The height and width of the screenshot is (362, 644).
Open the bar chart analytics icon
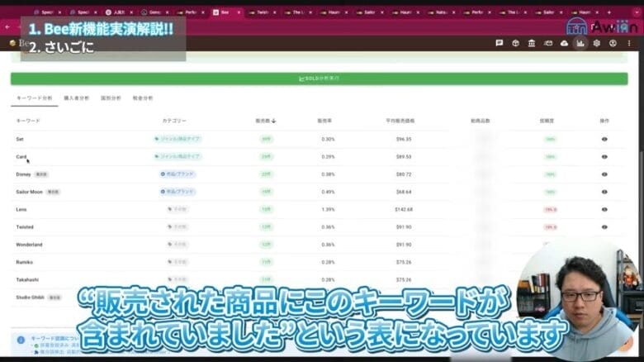(580, 43)
